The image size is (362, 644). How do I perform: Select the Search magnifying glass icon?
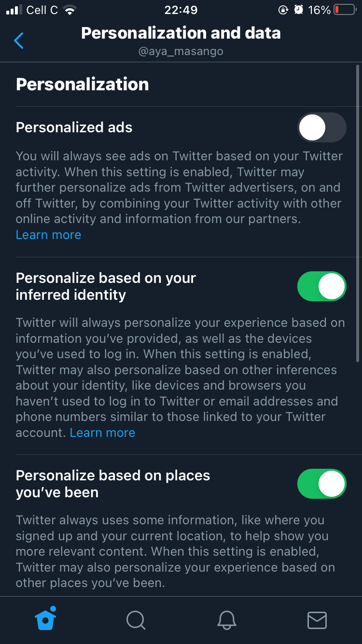[136, 620]
